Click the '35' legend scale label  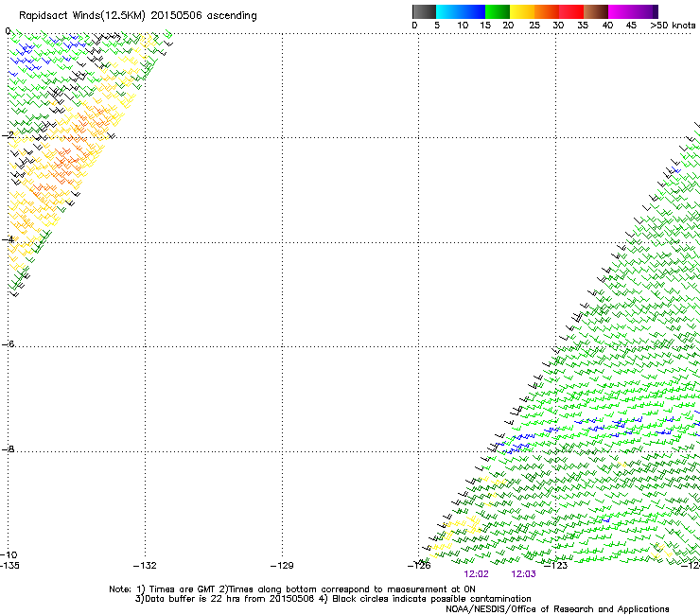click(x=583, y=26)
